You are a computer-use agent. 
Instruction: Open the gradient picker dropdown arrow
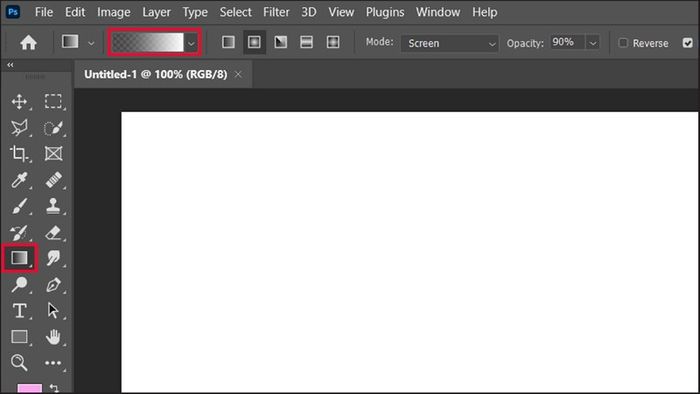[x=191, y=43]
